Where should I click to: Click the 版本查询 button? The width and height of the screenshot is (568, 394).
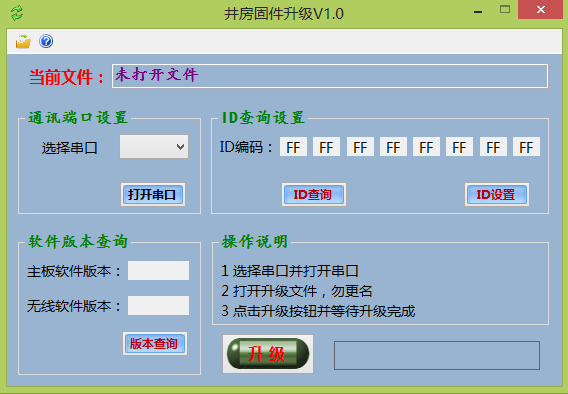click(x=155, y=343)
